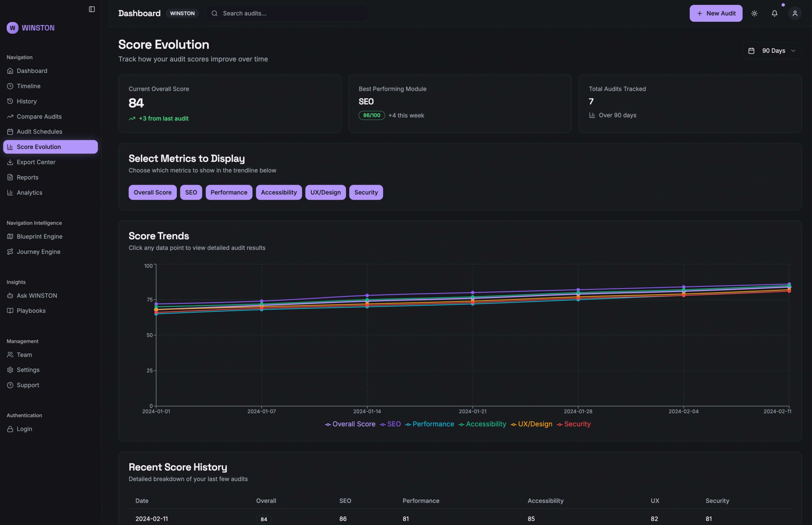Open the user profile icon
This screenshot has height=525, width=812.
(x=795, y=13)
